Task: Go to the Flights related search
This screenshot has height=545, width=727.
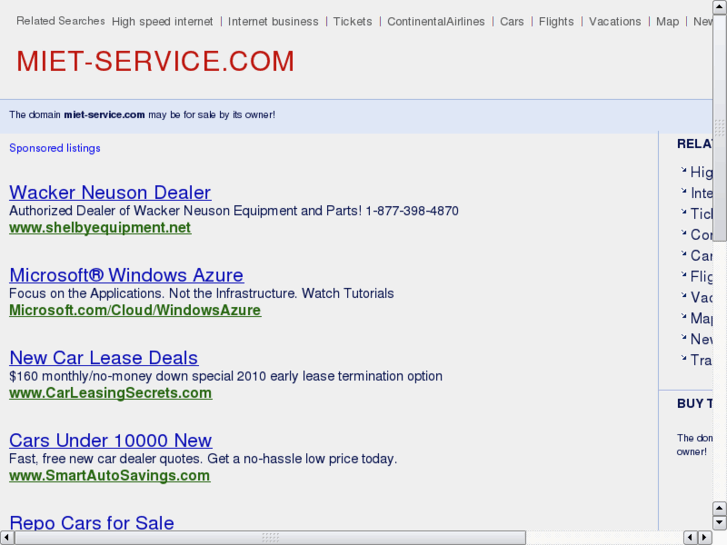Action: pyautogui.click(x=556, y=22)
